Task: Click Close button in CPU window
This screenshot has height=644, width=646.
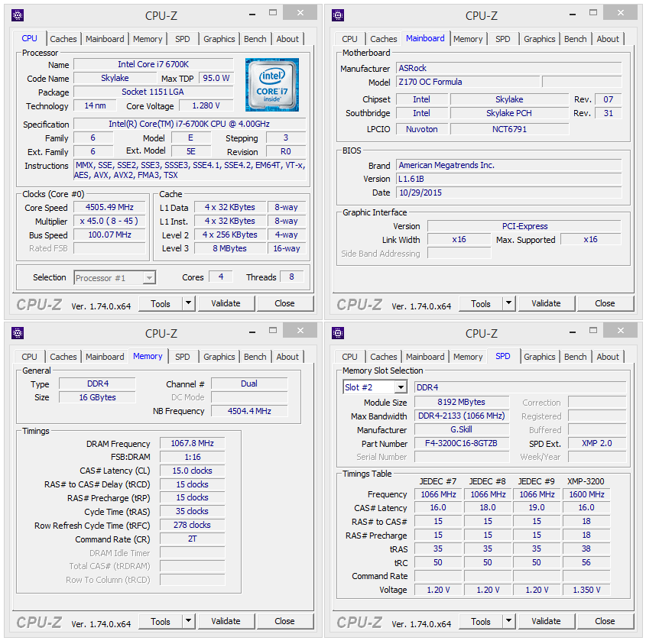Action: pos(284,303)
